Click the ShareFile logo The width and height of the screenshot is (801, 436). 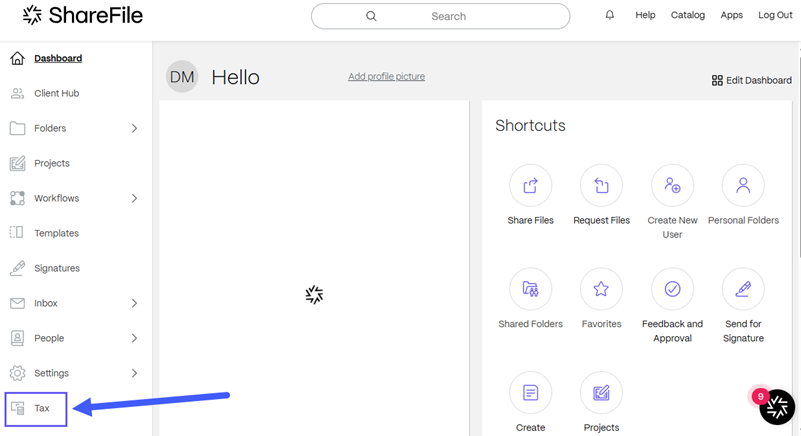(x=83, y=15)
